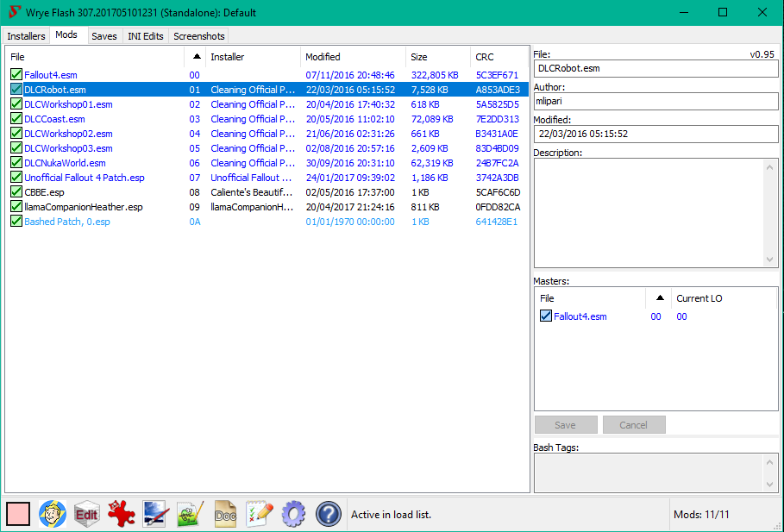Toggle the DLCRobot.esm mod list checkbox

click(16, 90)
